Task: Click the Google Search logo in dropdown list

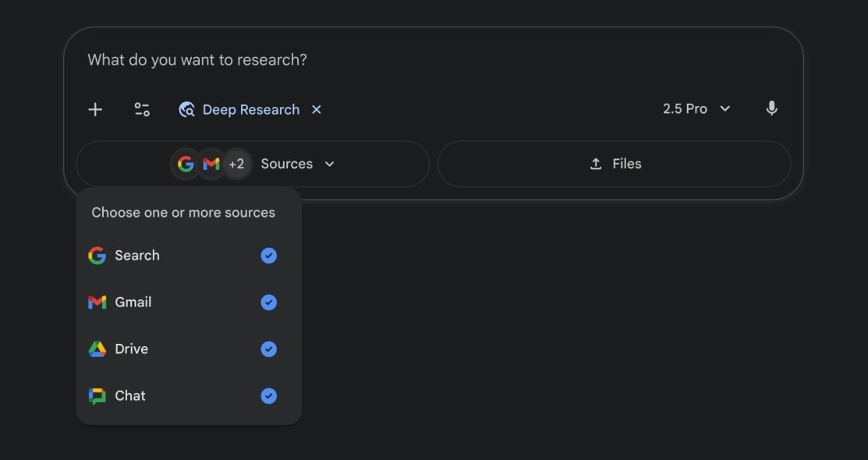Action: [97, 256]
